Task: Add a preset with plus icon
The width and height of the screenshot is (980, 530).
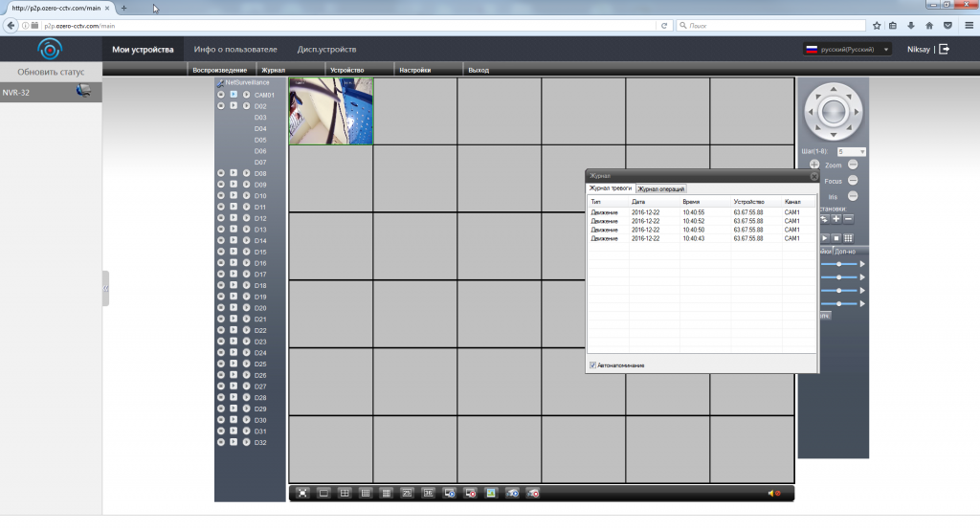Action: pyautogui.click(x=836, y=219)
